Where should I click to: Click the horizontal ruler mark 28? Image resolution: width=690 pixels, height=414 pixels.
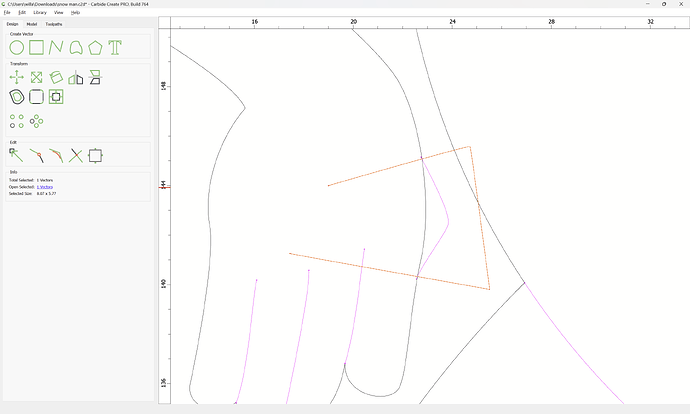pos(551,22)
